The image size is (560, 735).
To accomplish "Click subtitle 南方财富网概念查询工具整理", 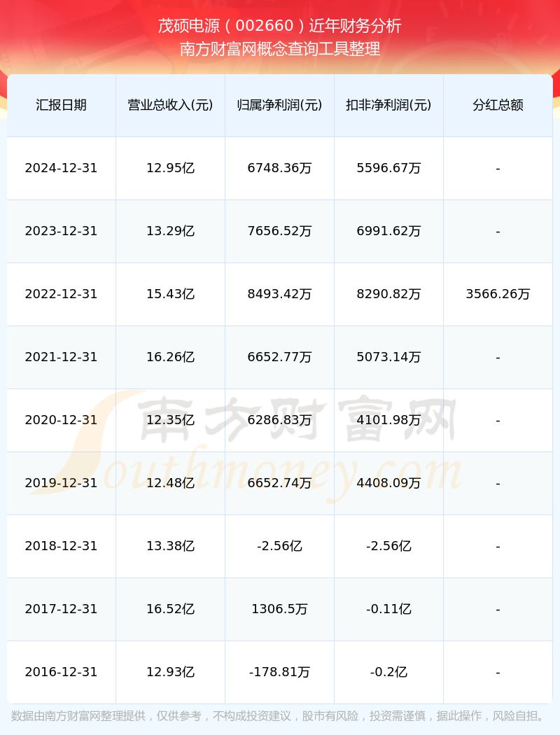I will click(x=280, y=49).
